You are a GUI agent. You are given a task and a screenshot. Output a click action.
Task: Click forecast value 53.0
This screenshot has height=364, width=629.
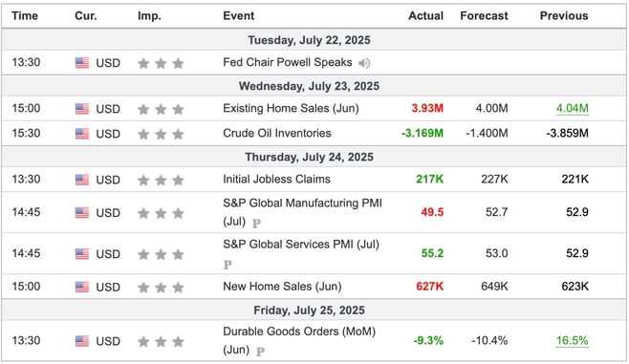(x=497, y=253)
